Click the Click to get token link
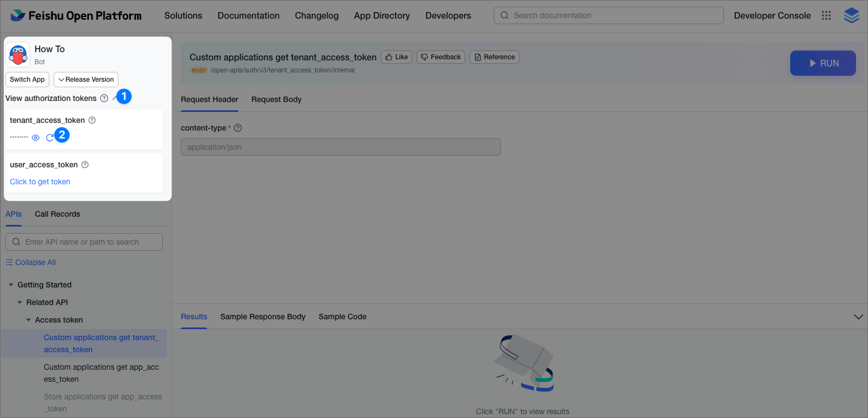This screenshot has width=868, height=418. pyautogui.click(x=40, y=182)
